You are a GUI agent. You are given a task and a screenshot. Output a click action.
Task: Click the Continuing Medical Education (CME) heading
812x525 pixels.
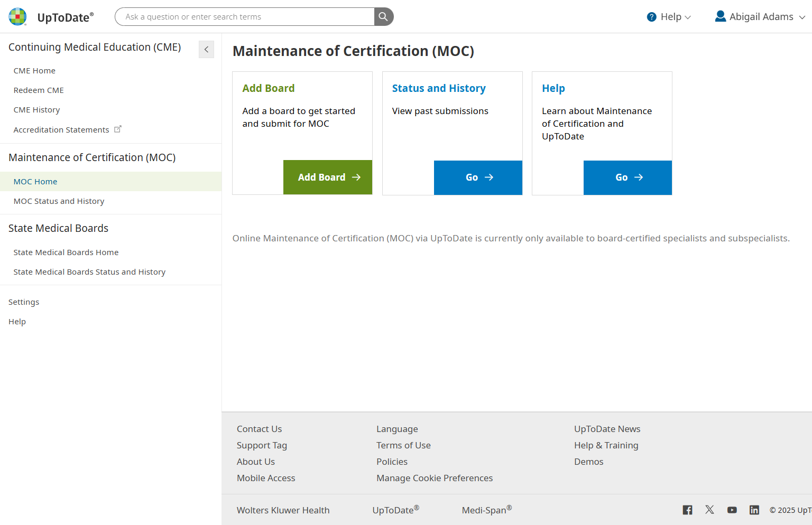pyautogui.click(x=95, y=47)
